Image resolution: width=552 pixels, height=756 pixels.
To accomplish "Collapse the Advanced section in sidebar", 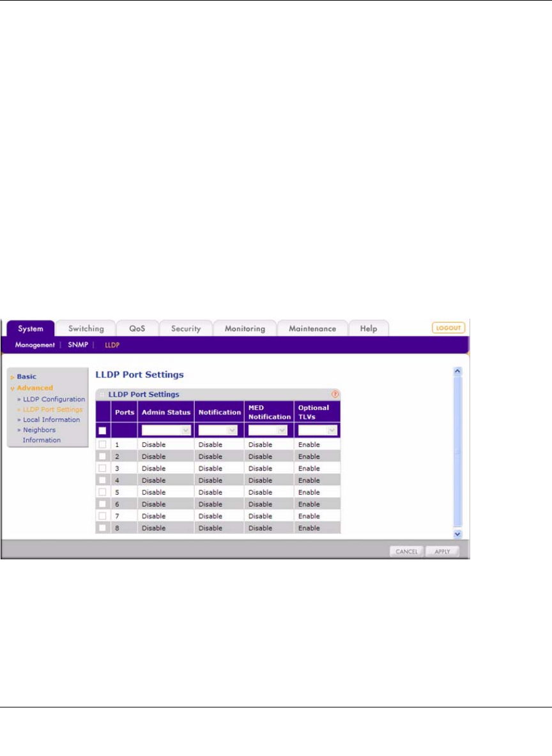I will point(34,388).
